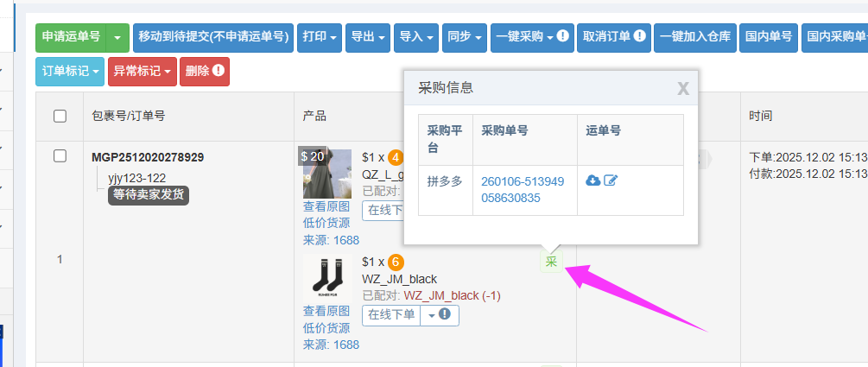
Task: Click the green dress product thumbnail
Action: 327,174
